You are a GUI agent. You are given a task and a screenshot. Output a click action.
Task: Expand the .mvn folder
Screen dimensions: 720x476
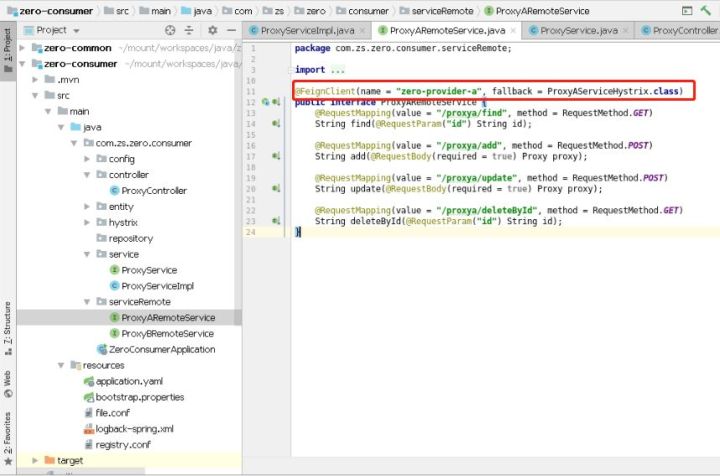(35, 79)
